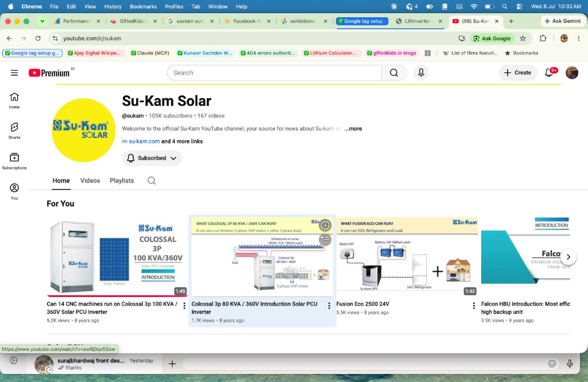Click plus attach button in chat bar
Image resolution: width=588 pixels, height=382 pixels.
pyautogui.click(x=172, y=364)
